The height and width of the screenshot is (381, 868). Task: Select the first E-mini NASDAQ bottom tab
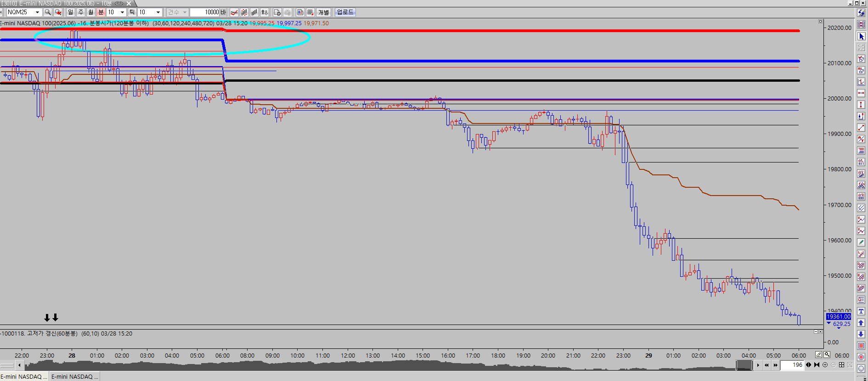click(24, 376)
